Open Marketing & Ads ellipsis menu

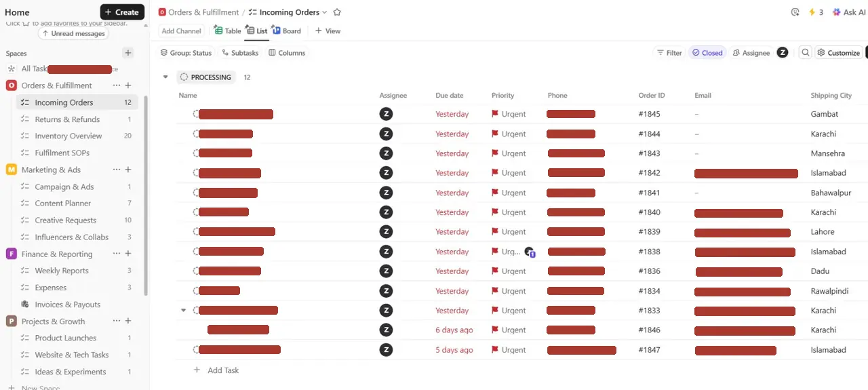tap(117, 170)
